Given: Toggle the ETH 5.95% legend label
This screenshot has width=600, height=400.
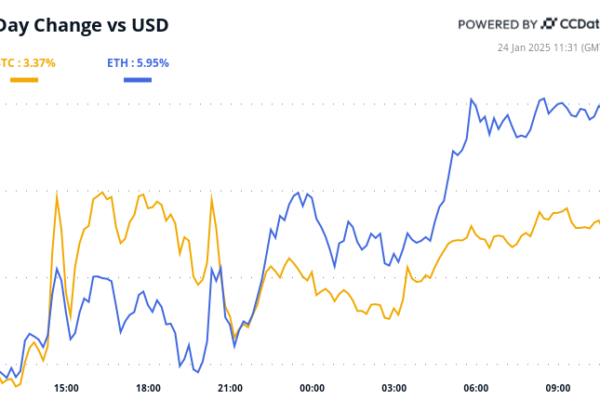Looking at the screenshot, I should [138, 63].
